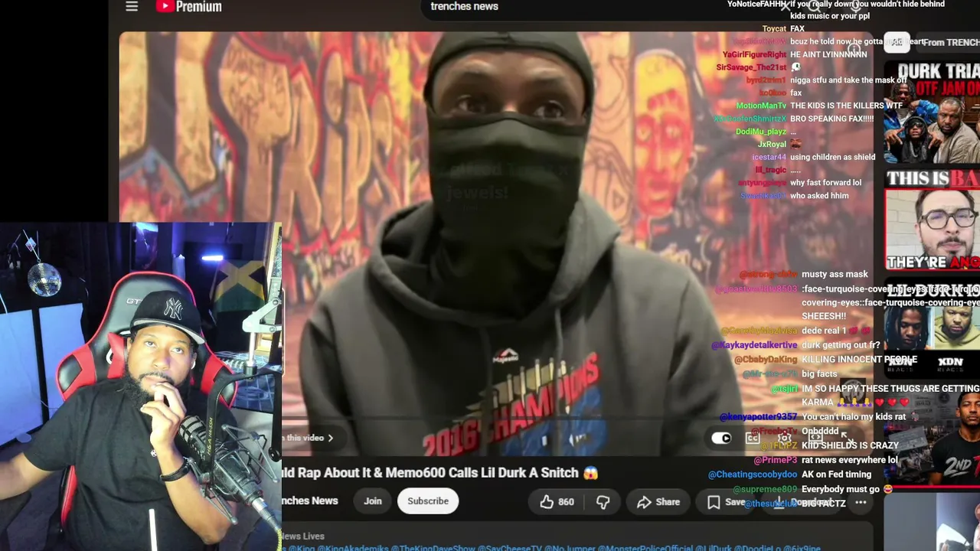
Task: Dislike the video with thumbs-down icon
Action: (603, 502)
